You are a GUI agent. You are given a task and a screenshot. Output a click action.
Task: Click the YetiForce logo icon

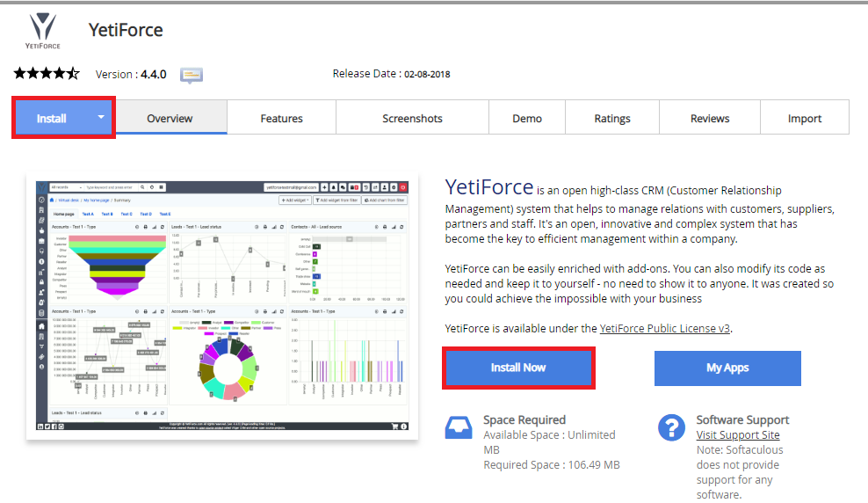[x=42, y=32]
